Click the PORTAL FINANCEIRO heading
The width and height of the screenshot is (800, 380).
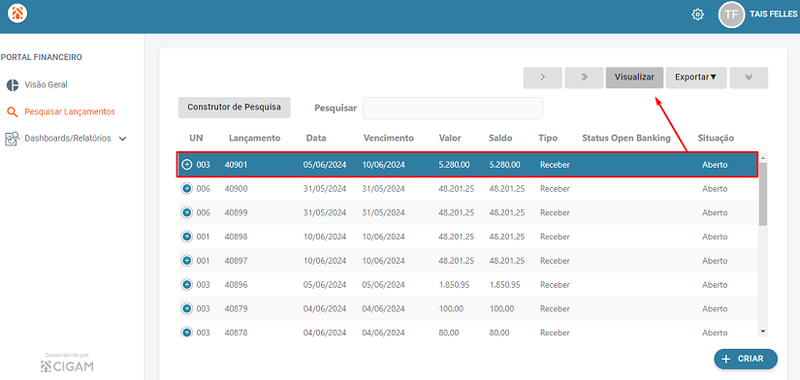(41, 58)
